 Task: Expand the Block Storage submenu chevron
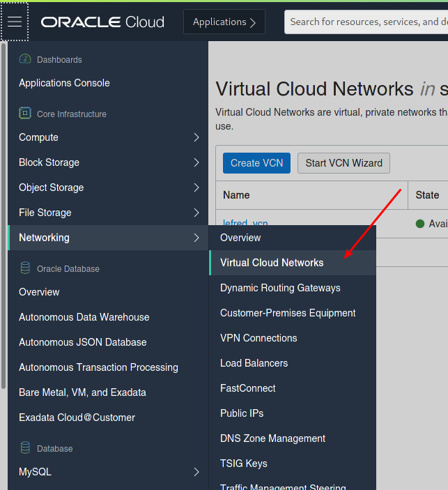[x=196, y=162]
